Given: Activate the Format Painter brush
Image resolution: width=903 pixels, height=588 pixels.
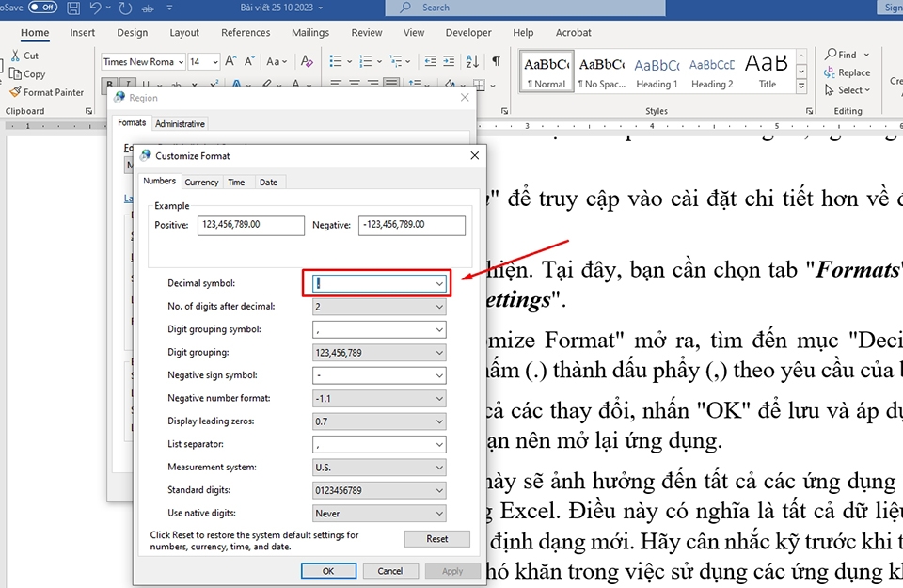Looking at the screenshot, I should point(16,91).
